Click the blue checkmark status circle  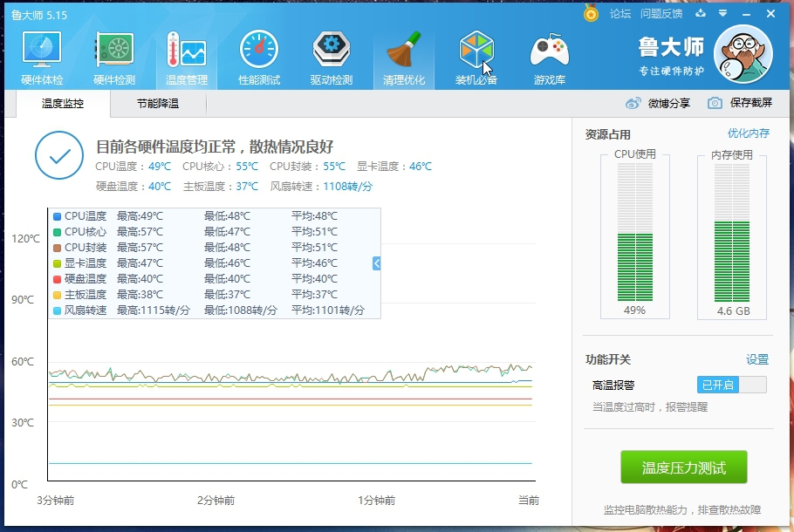[x=59, y=155]
